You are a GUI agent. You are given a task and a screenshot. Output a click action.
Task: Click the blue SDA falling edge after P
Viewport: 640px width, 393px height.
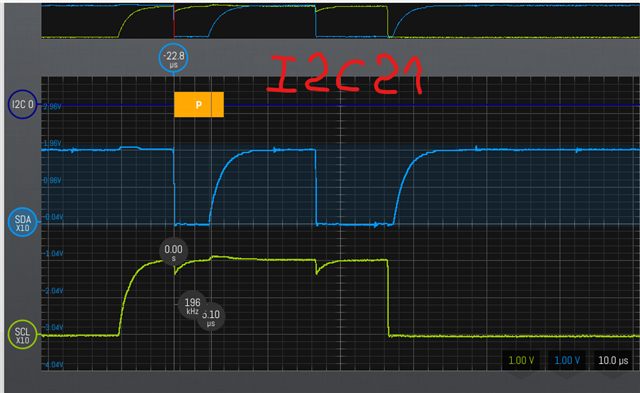tap(316, 187)
